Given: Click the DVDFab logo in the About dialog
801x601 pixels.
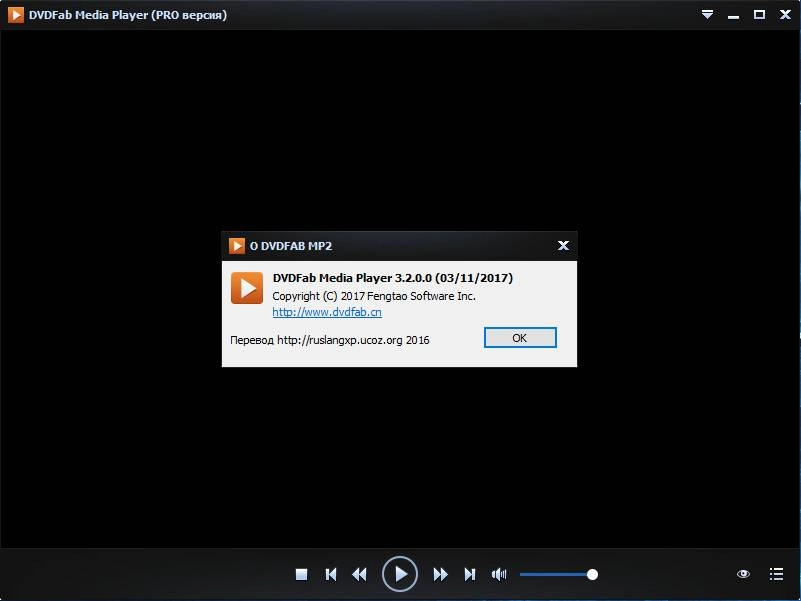Looking at the screenshot, I should click(247, 288).
